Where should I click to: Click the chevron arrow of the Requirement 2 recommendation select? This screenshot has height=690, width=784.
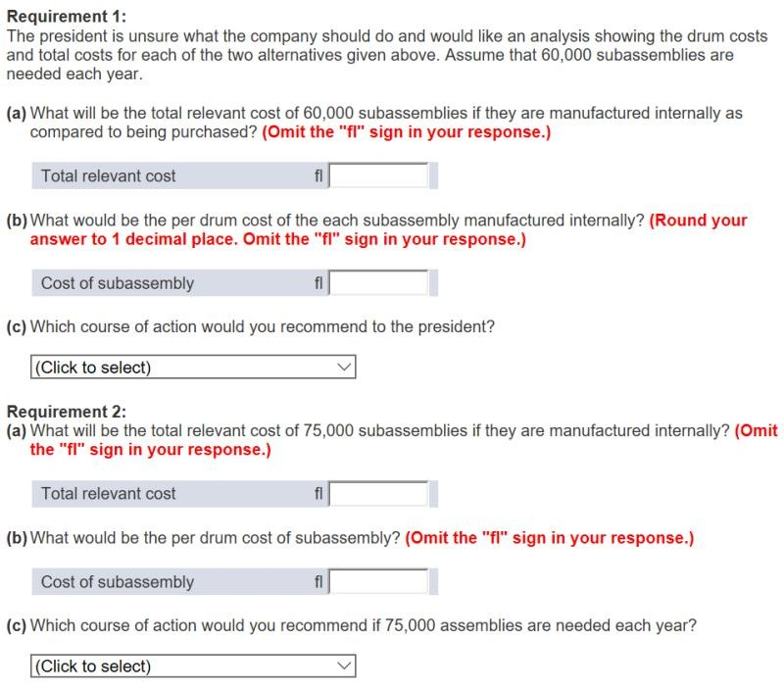[344, 666]
